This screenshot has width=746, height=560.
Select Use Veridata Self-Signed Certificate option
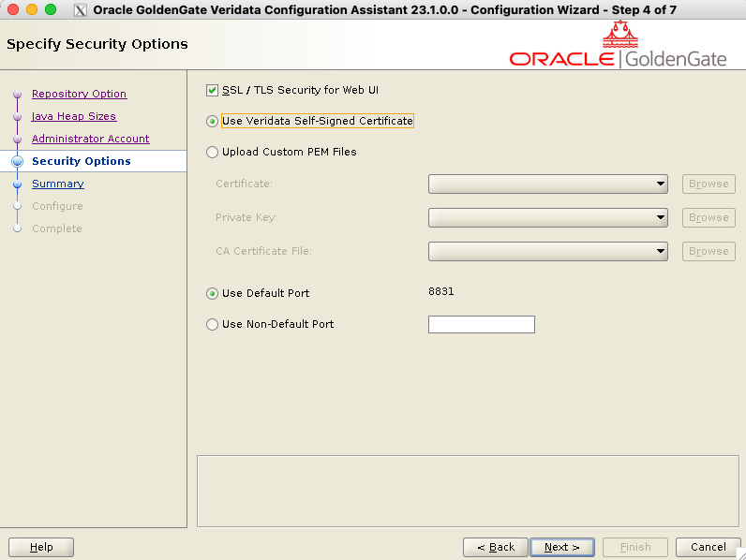tap(212, 122)
